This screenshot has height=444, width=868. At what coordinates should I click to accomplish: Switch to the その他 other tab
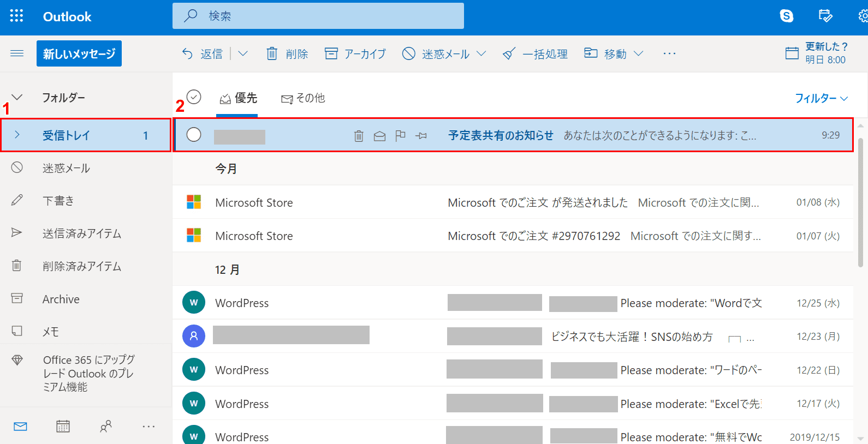click(303, 98)
